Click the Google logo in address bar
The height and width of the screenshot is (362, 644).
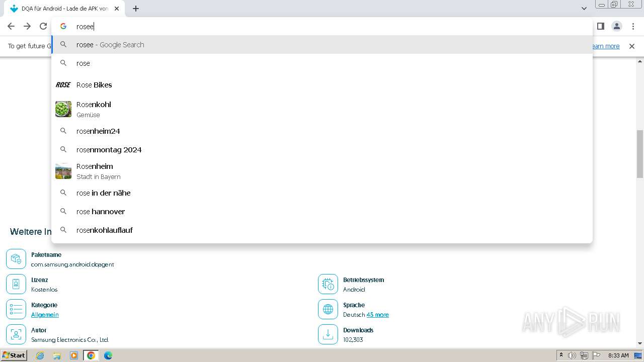tap(63, 26)
